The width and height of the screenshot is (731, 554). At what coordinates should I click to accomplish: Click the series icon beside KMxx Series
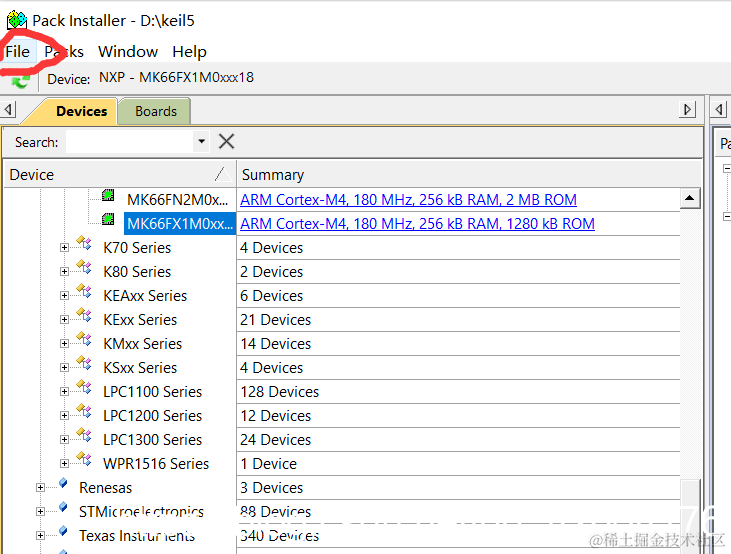[84, 339]
